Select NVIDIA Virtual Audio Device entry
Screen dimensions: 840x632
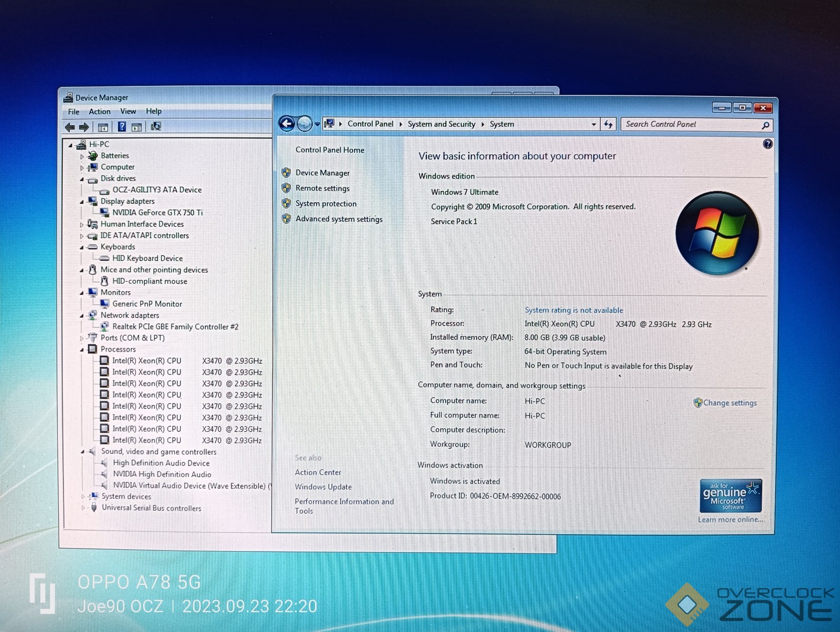click(x=192, y=486)
